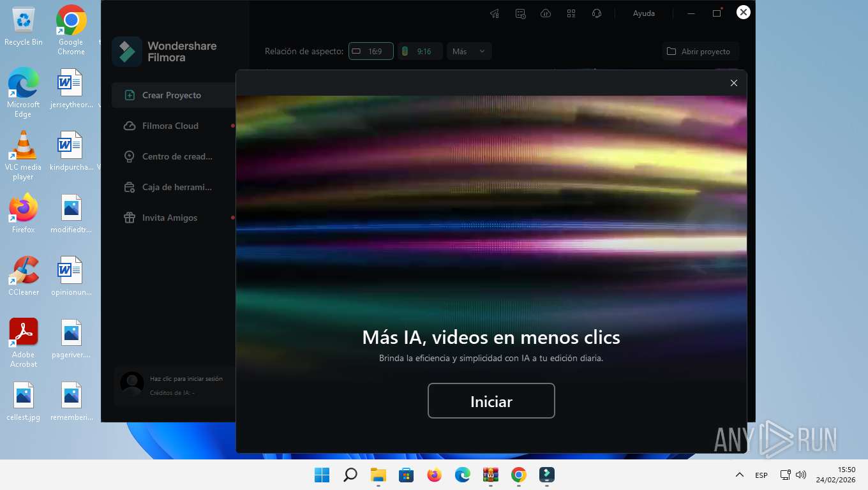Open the Windows Start menu
Viewport: 868px width, 490px height.
tap(322, 475)
